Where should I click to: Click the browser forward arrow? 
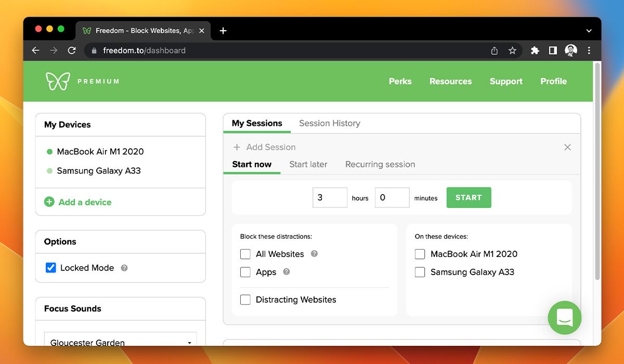pos(54,50)
